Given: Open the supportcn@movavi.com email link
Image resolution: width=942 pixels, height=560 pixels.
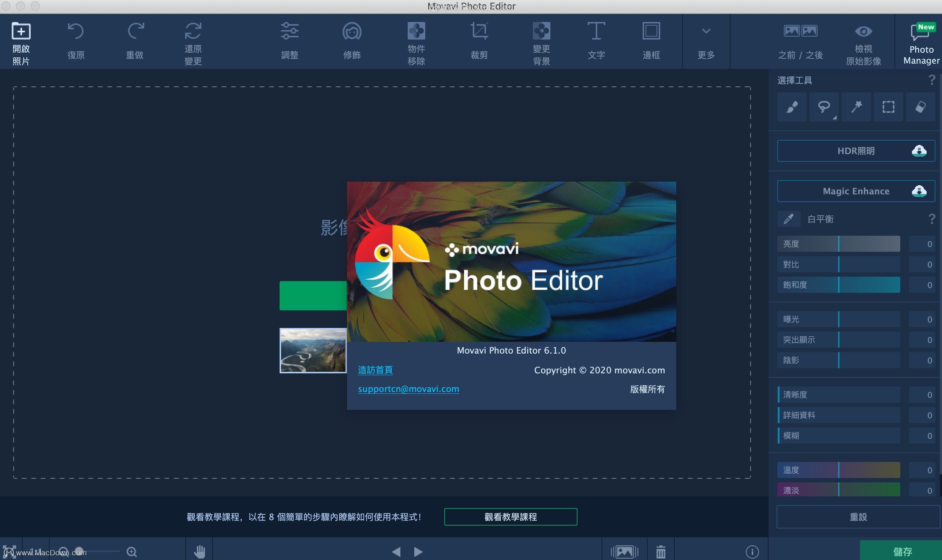Looking at the screenshot, I should click(408, 389).
